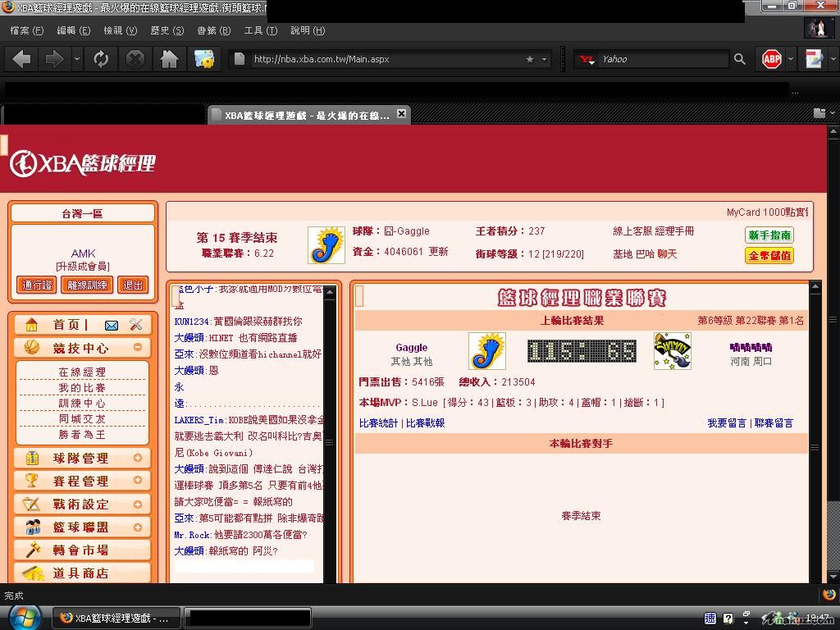Viewport: 840px width, 630px height.
Task: Open the Adblock Plus dropdown arrow
Action: (791, 59)
